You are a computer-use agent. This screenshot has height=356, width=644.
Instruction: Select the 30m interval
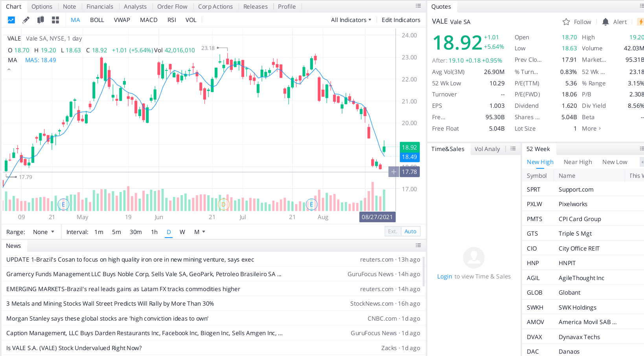pos(136,232)
